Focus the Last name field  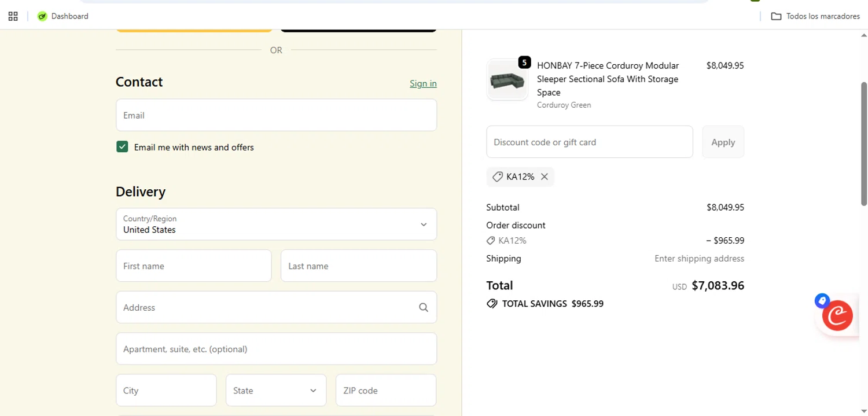[x=359, y=266]
